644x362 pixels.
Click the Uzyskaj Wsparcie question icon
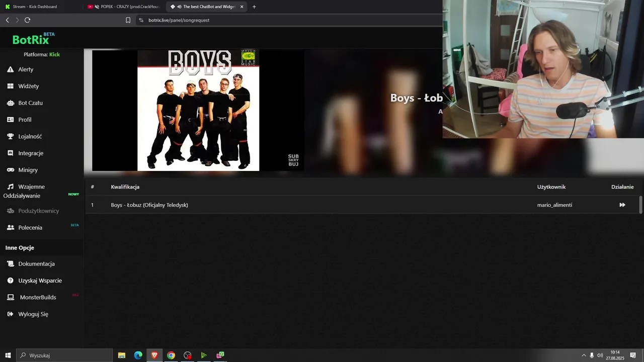[x=10, y=281]
